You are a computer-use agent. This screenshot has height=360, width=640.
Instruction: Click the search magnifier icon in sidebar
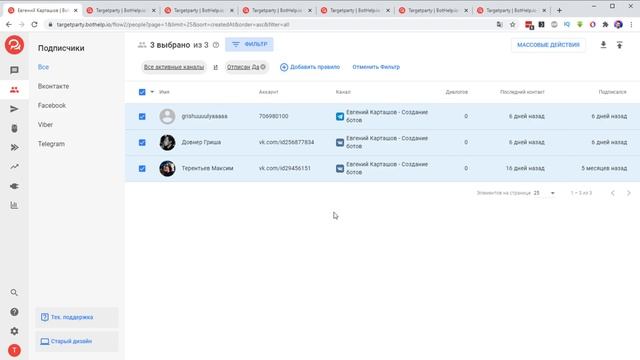tap(14, 293)
